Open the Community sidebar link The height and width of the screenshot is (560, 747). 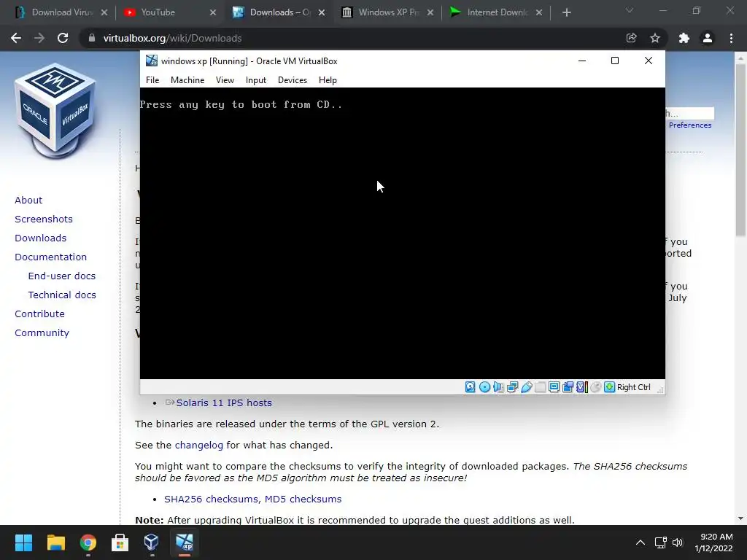tap(42, 332)
